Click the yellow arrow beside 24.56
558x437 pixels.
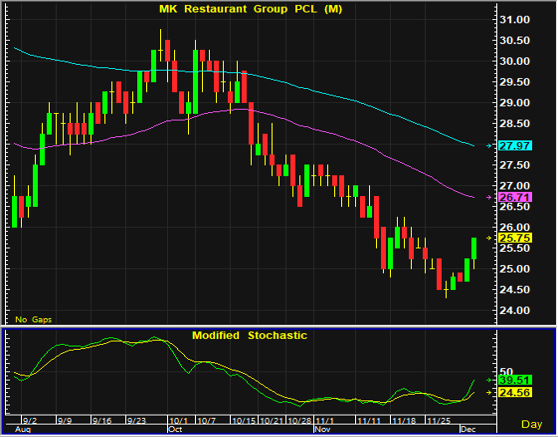pyautogui.click(x=489, y=393)
